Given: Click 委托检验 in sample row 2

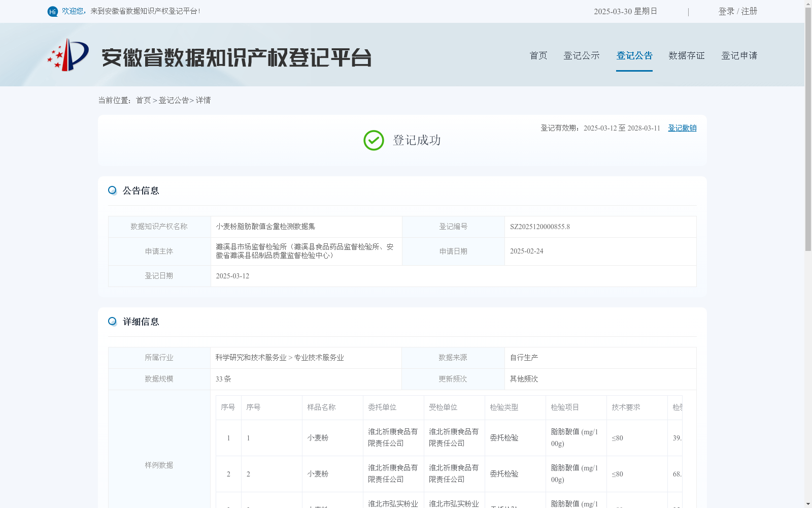Looking at the screenshot, I should (x=504, y=474).
